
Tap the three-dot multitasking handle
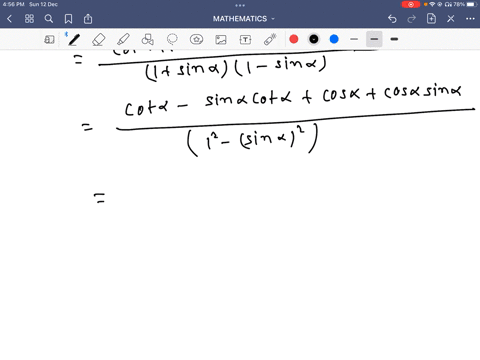(240, 5)
